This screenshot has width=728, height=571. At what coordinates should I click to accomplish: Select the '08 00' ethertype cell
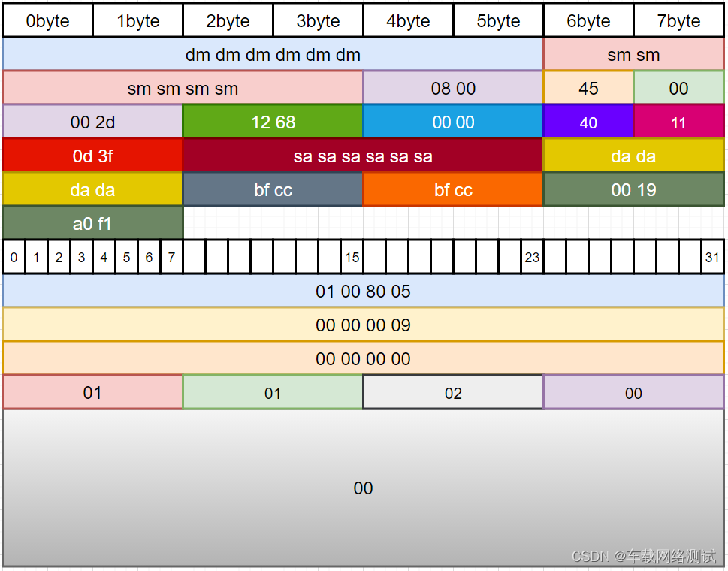(x=453, y=88)
